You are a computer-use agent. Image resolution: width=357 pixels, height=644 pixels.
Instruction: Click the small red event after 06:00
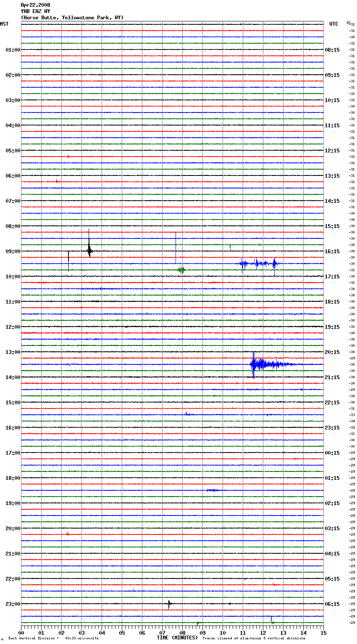pyautogui.click(x=57, y=181)
